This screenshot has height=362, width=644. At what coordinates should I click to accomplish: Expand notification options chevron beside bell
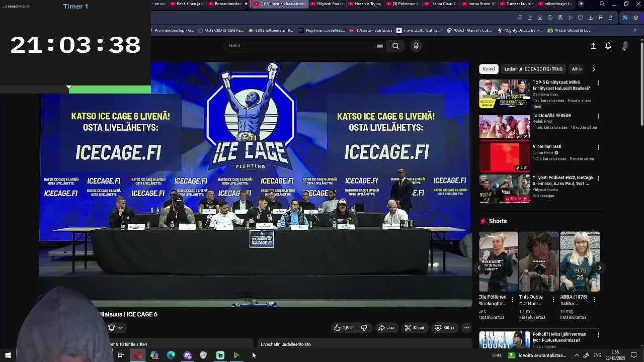pyautogui.click(x=120, y=328)
